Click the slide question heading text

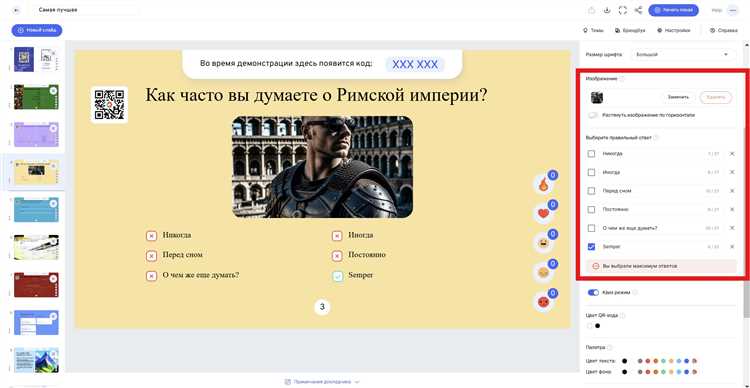click(316, 96)
